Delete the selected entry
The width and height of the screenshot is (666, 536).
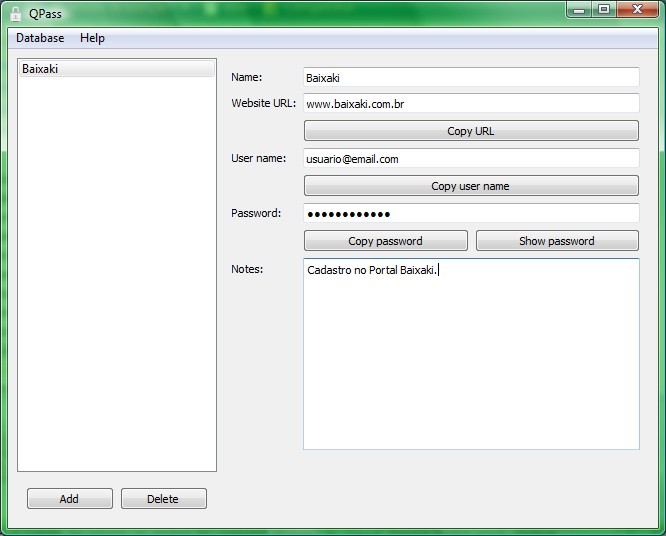point(163,499)
